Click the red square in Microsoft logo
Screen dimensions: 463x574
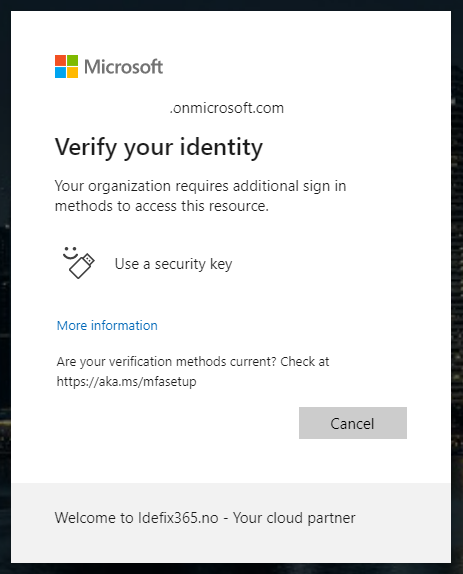click(60, 61)
